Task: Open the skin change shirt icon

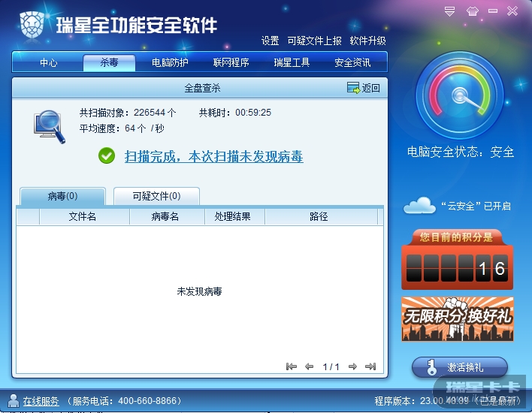Action: click(x=473, y=11)
